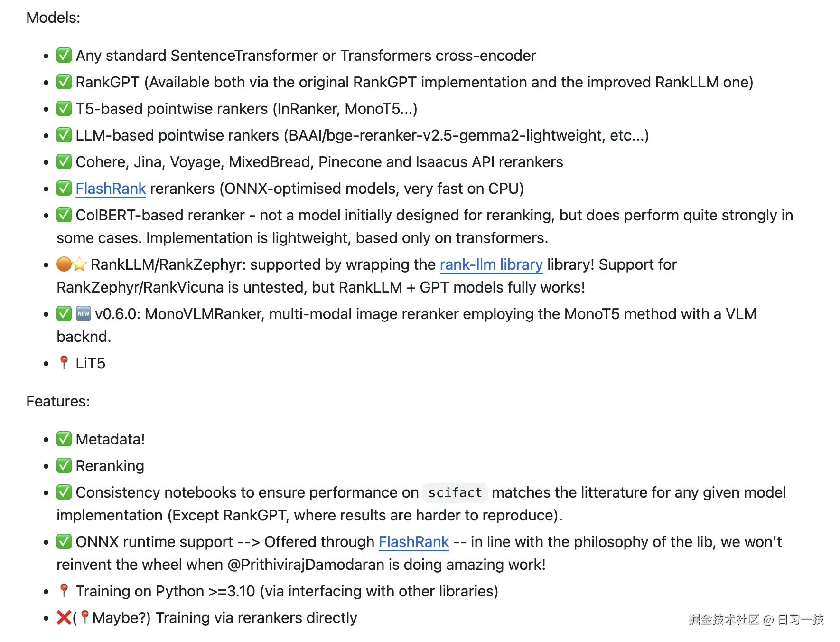Click the orange circle emoji before RankLLM/RankZephyr
The height and width of the screenshot is (642, 840).
(x=64, y=264)
